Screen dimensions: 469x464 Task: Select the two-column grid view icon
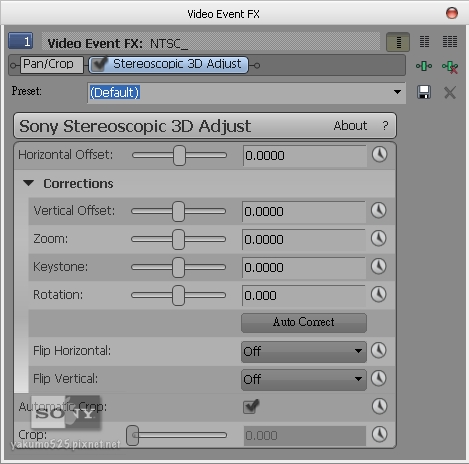pyautogui.click(x=424, y=42)
